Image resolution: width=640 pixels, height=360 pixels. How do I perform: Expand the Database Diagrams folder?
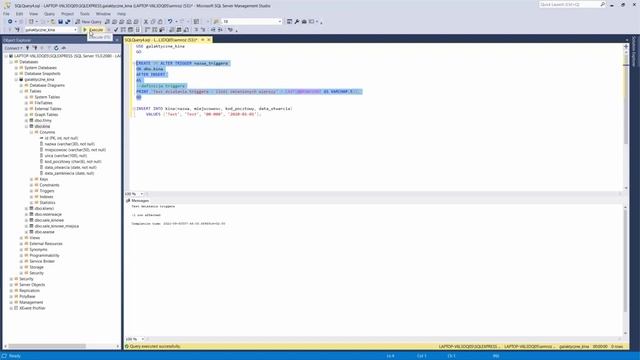tap(21, 86)
